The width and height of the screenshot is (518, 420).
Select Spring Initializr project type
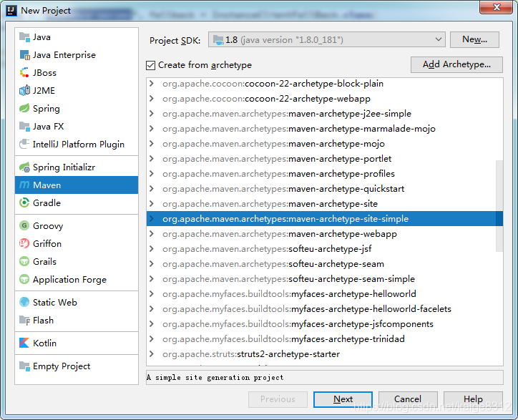[x=77, y=167]
